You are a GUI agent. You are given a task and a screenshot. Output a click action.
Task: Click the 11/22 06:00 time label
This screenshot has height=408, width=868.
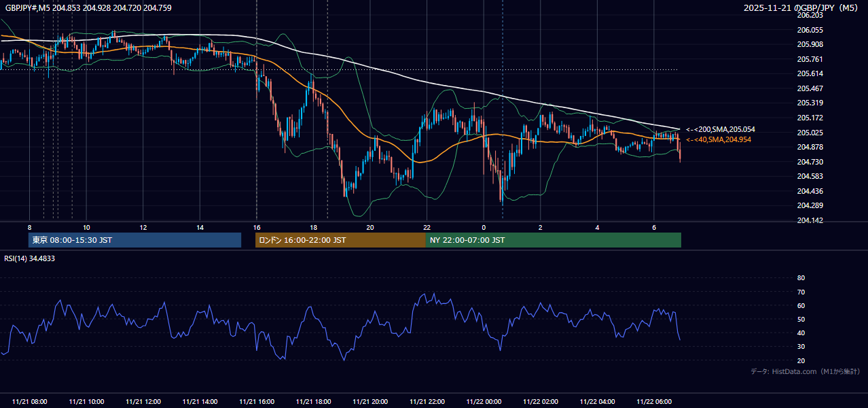coord(654,402)
